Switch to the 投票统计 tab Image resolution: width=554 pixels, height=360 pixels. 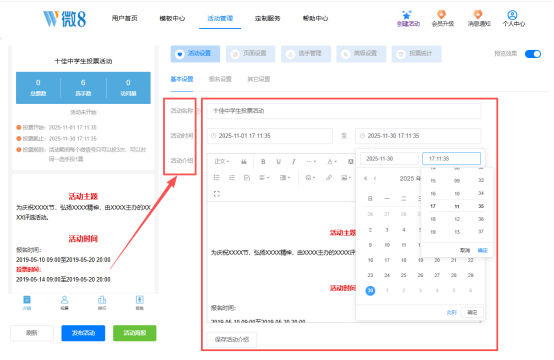tap(417, 54)
